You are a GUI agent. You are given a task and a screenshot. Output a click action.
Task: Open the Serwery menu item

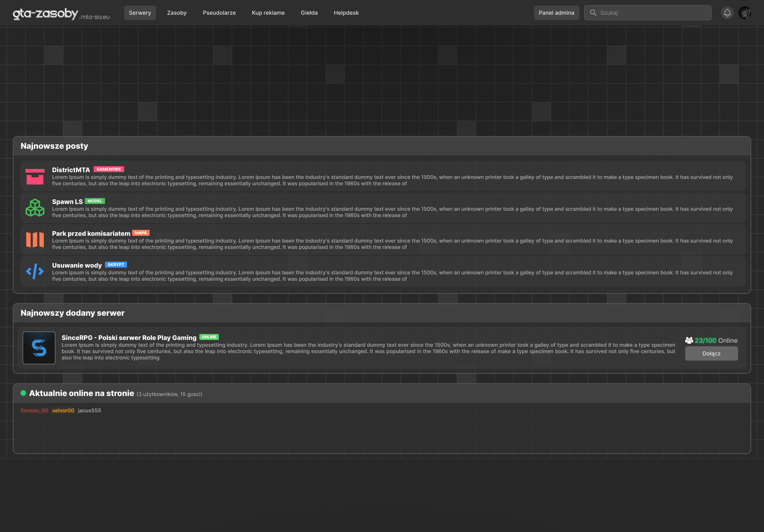point(140,13)
